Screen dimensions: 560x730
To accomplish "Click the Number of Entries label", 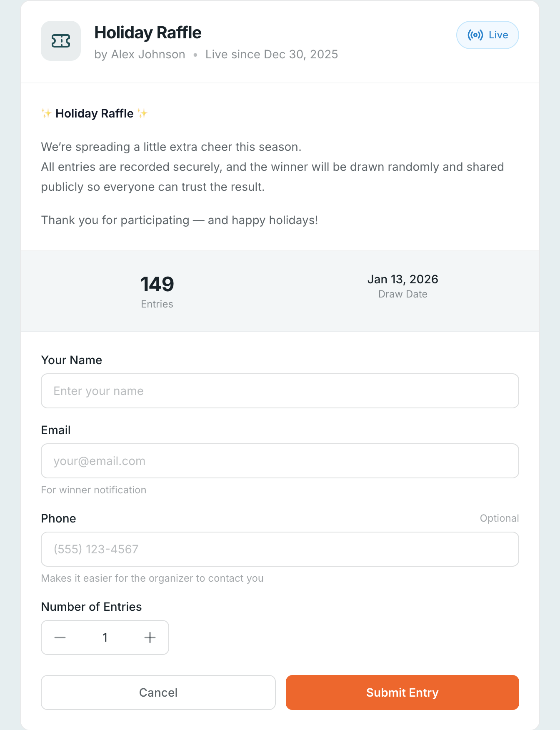I will click(91, 607).
